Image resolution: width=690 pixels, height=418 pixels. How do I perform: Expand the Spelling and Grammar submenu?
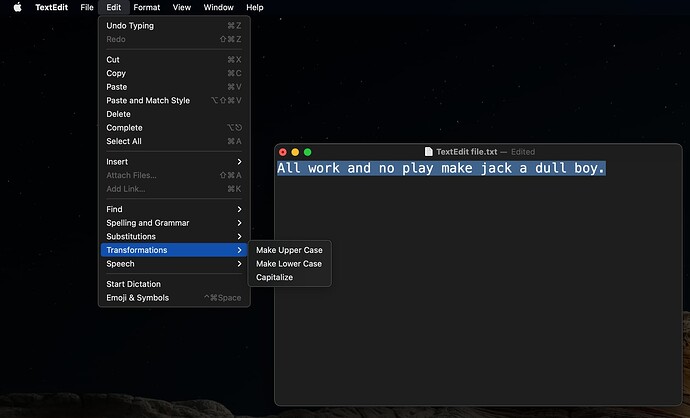pyautogui.click(x=174, y=223)
